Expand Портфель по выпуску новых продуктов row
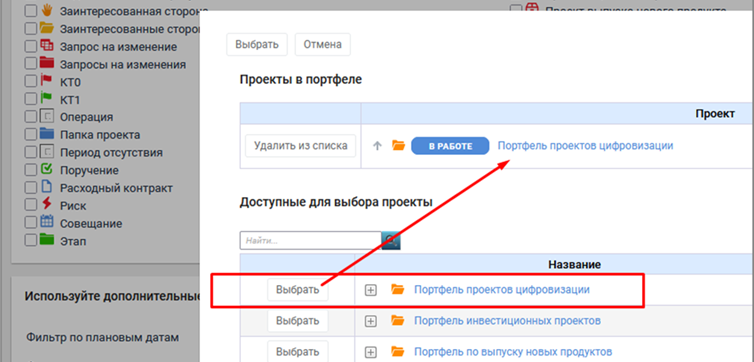Viewport: 754px width, 362px height. pos(370,352)
